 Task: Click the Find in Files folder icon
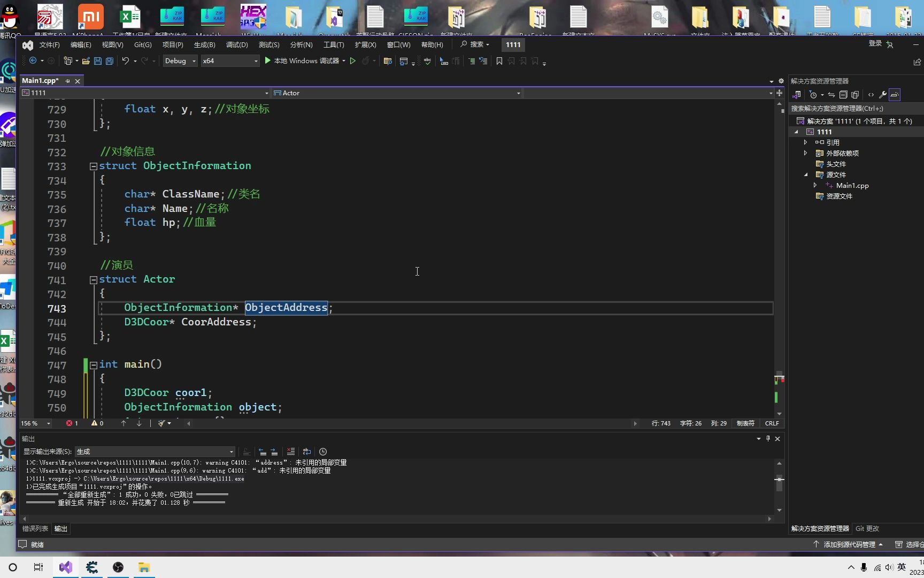(388, 61)
